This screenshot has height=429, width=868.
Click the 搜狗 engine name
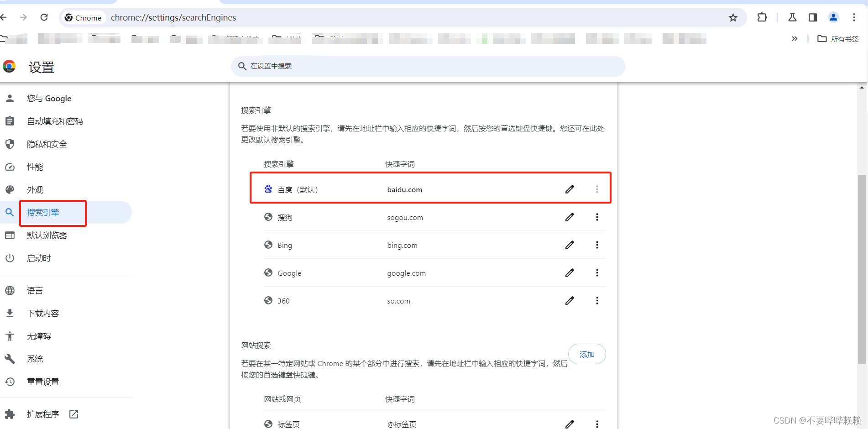tap(285, 217)
